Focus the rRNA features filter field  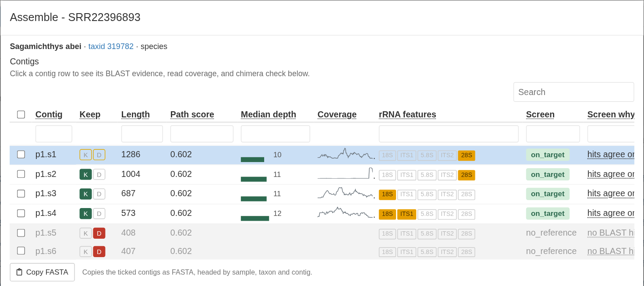[x=449, y=134]
